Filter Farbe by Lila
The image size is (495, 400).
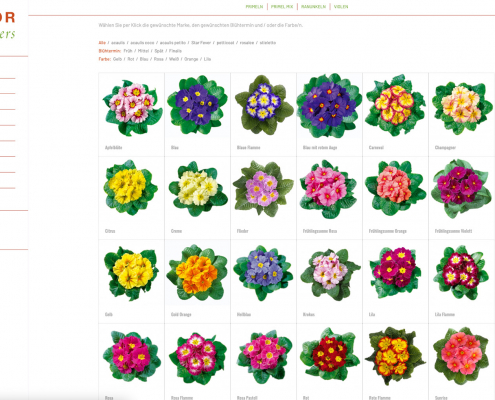207,59
